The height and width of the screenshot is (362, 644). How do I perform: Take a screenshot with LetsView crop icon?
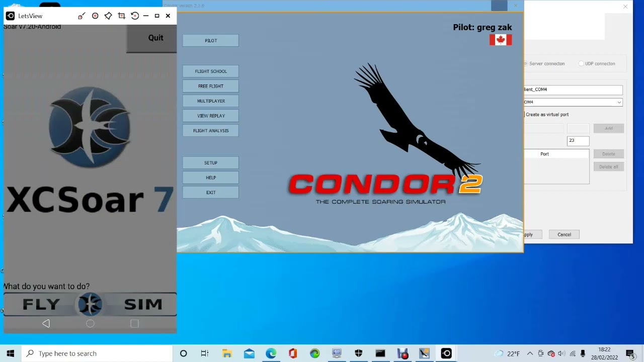point(121,16)
